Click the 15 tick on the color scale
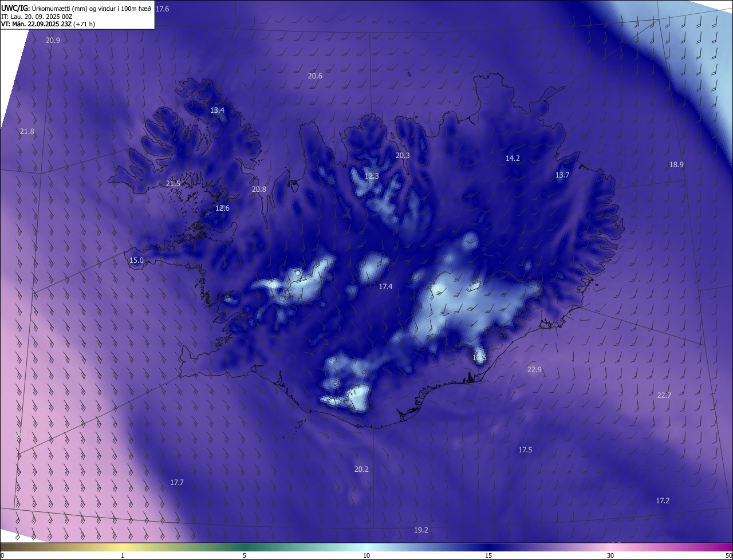 pyautogui.click(x=488, y=555)
